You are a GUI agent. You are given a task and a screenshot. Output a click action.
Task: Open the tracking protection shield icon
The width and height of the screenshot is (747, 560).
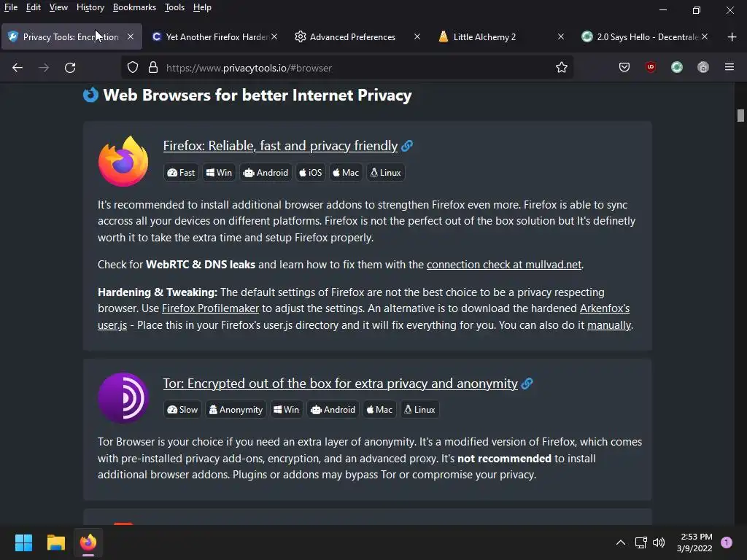[x=133, y=68]
